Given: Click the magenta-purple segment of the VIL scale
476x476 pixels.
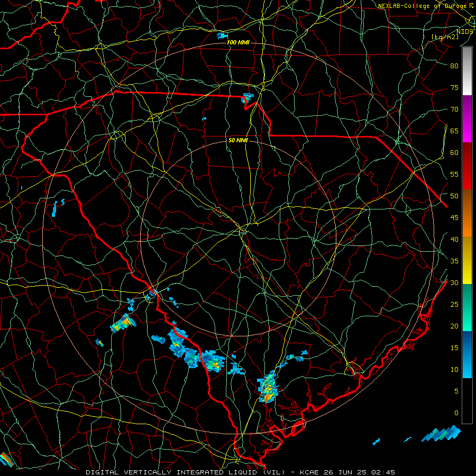Looking at the screenshot, I should (x=467, y=118).
